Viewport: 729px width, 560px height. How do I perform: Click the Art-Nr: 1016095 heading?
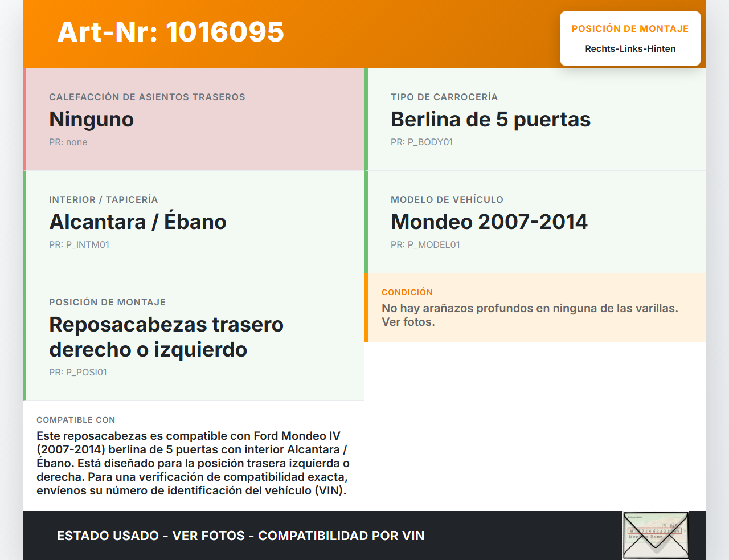click(x=171, y=32)
